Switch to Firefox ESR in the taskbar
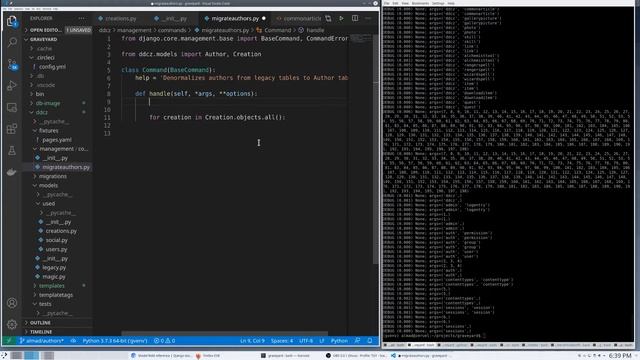 pos(208,356)
